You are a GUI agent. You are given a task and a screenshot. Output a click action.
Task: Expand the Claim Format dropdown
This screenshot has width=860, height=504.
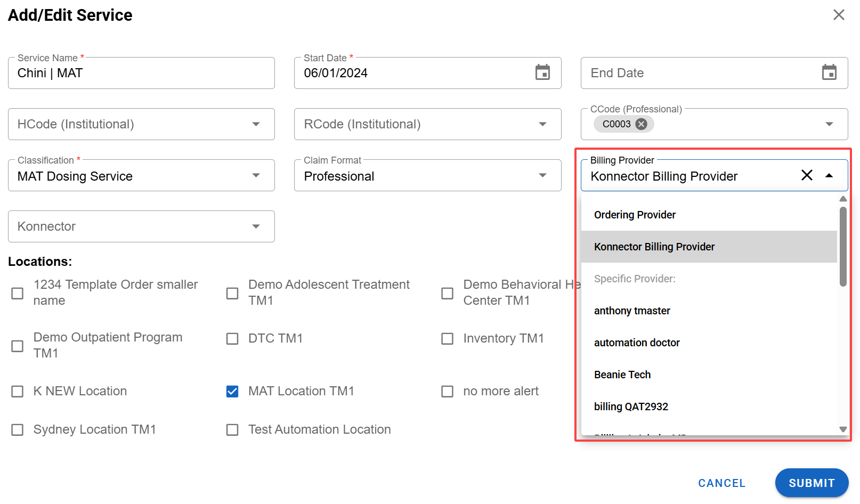tap(542, 175)
